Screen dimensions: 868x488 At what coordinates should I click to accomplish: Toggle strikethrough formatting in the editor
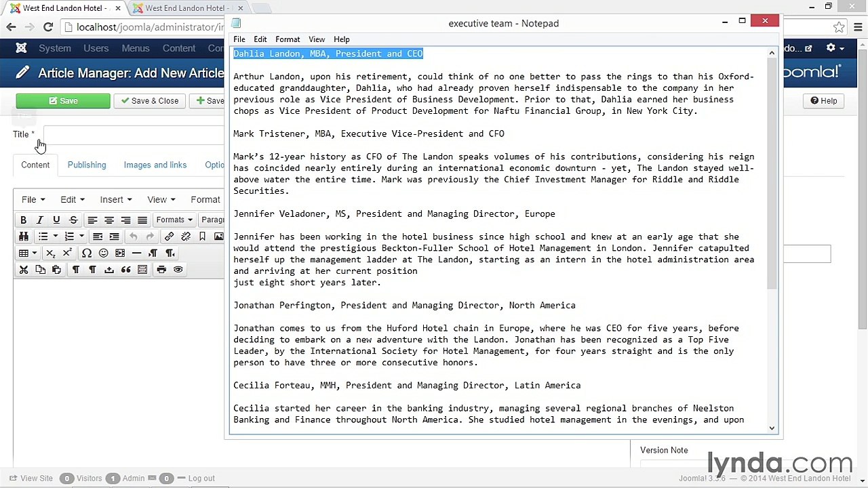point(73,220)
